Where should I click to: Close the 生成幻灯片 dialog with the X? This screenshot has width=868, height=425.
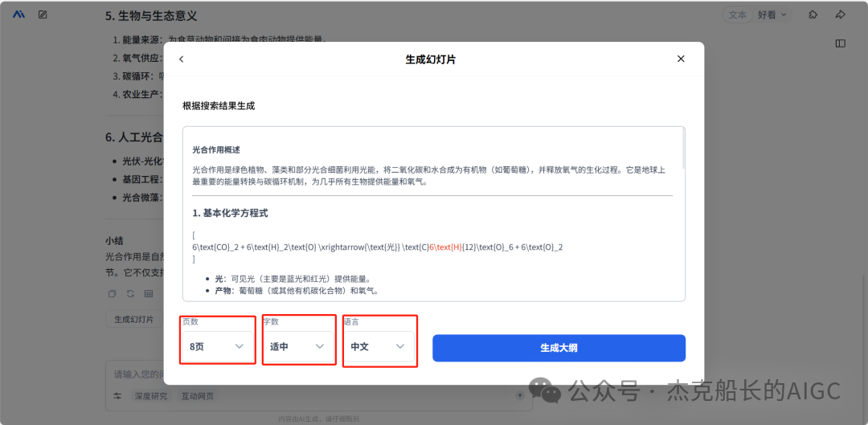pos(681,59)
